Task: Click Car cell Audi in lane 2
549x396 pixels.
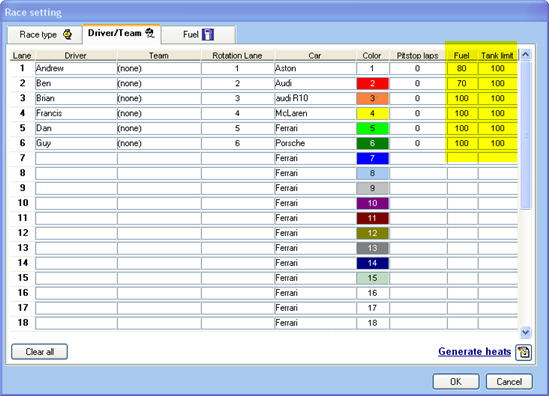Action: coord(315,83)
